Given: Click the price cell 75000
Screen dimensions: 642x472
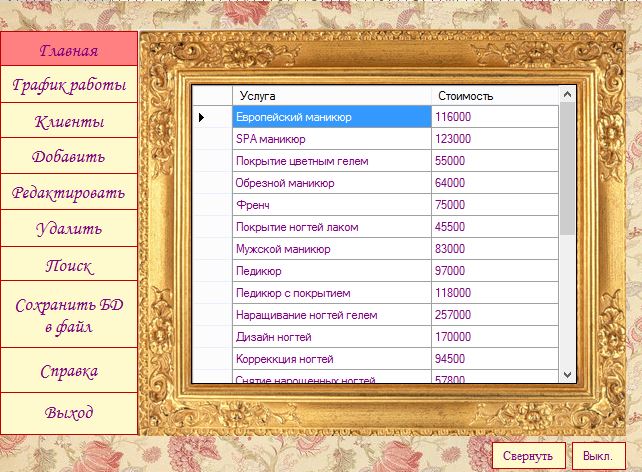Looking at the screenshot, I should click(x=495, y=205).
